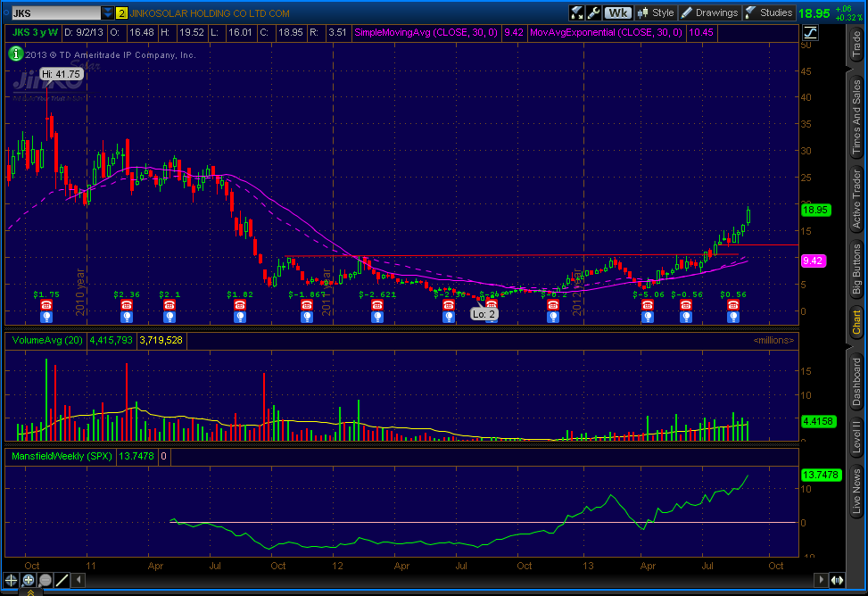This screenshot has width=868, height=596.
Task: Click the pan crosshair tool in the bottom toolbar
Action: pos(12,580)
